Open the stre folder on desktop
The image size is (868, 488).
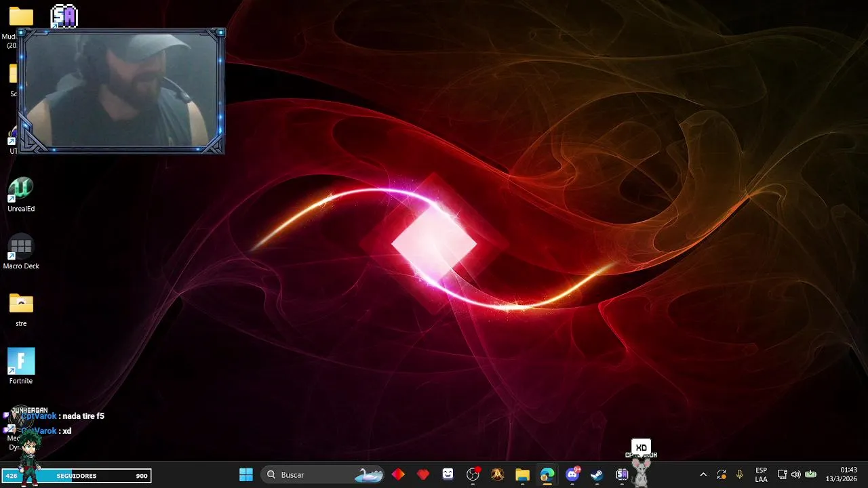pos(21,310)
